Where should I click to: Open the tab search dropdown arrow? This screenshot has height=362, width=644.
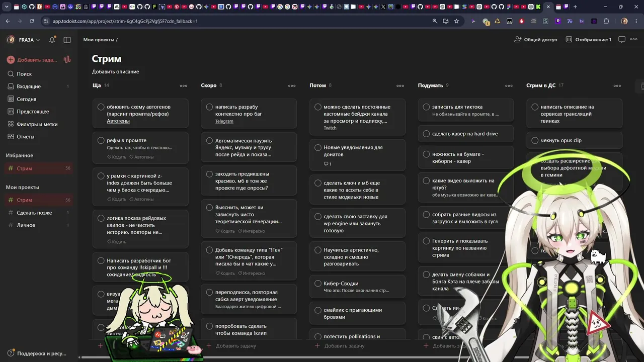(7, 7)
